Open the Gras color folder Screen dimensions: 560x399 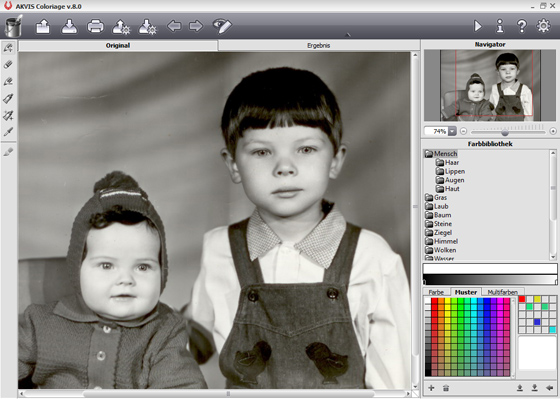coord(436,198)
